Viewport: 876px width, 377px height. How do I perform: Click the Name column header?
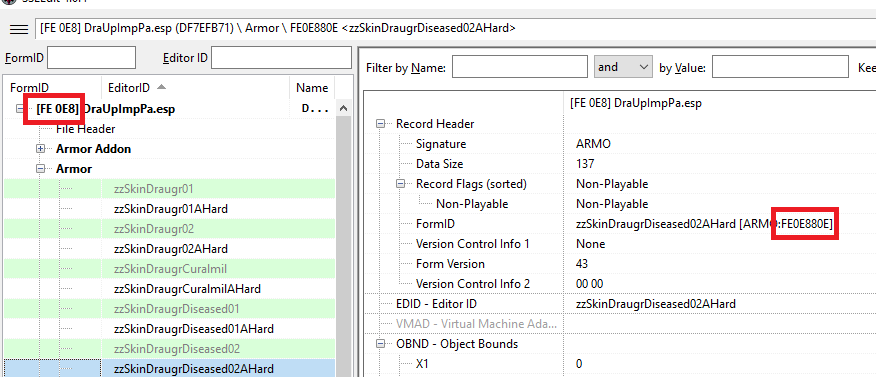tap(312, 88)
